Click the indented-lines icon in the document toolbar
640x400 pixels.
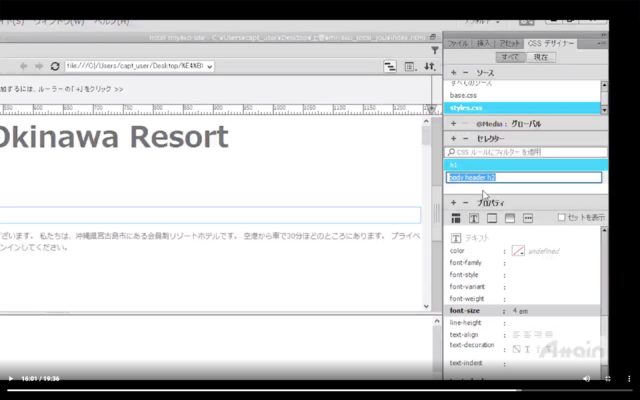[390, 66]
